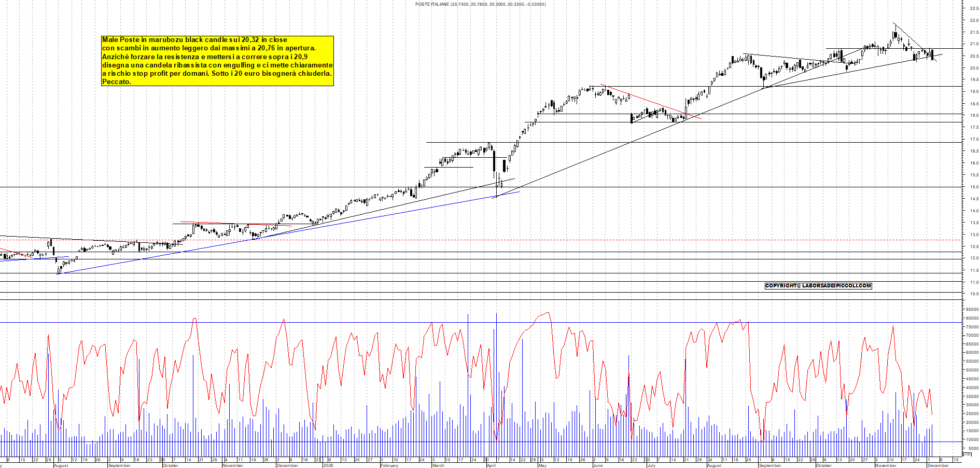Click the June label on time axis

(598, 465)
